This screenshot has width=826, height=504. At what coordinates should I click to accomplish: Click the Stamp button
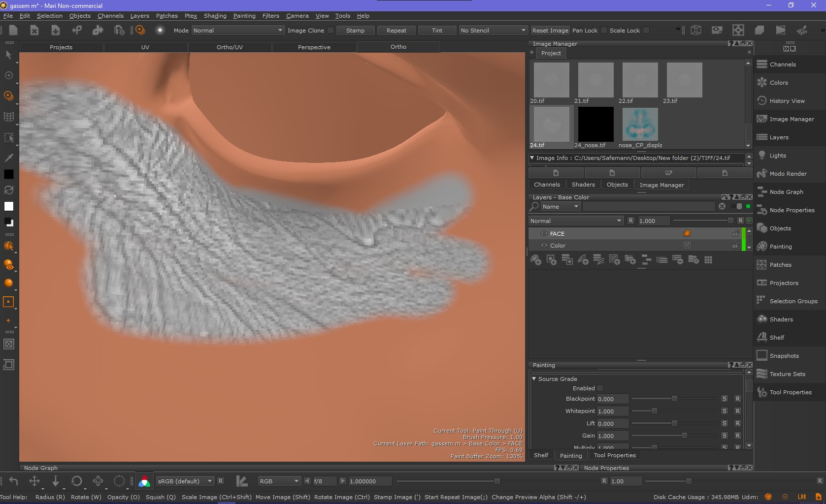coord(355,31)
